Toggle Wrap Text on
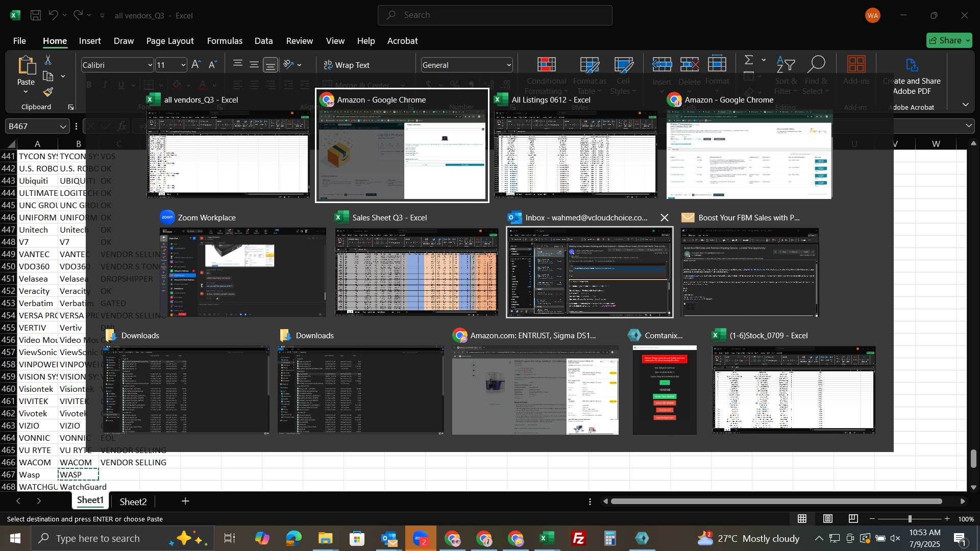980x551 pixels. click(347, 65)
